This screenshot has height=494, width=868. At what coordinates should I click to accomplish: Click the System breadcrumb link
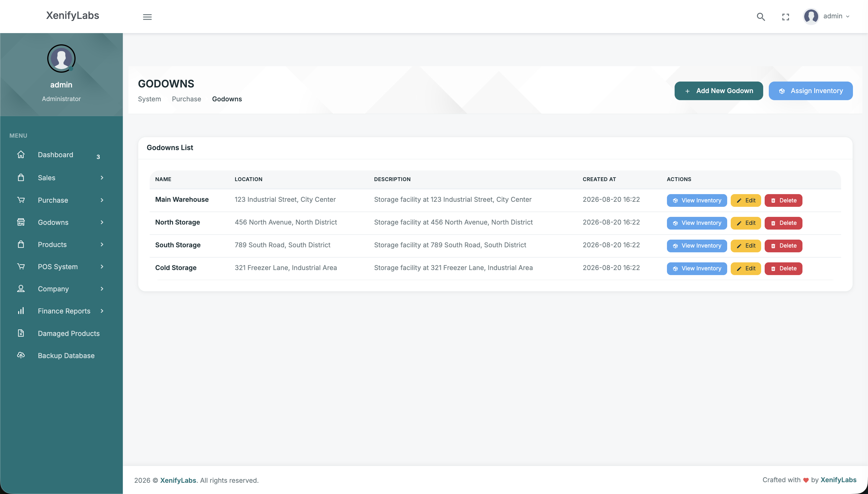(149, 99)
